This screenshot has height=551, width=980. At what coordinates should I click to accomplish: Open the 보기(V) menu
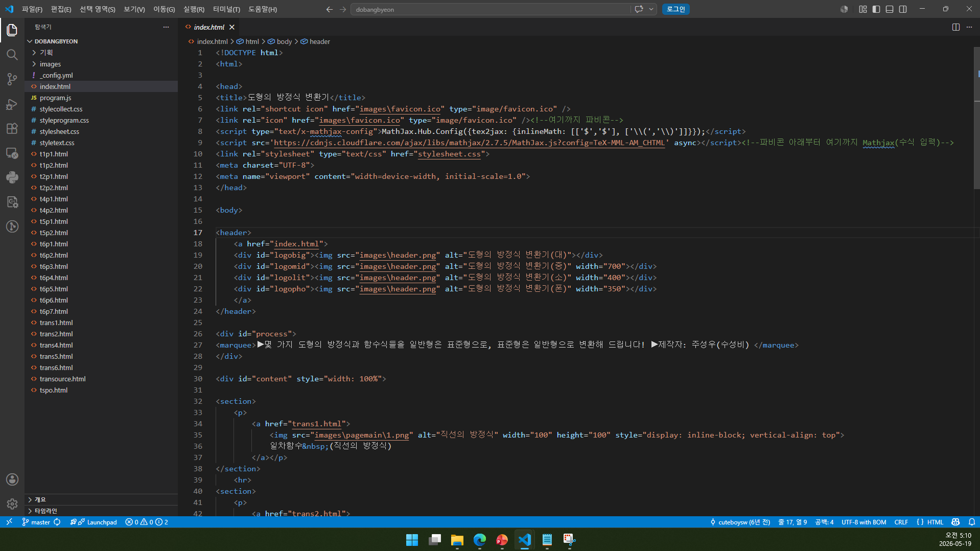(134, 9)
